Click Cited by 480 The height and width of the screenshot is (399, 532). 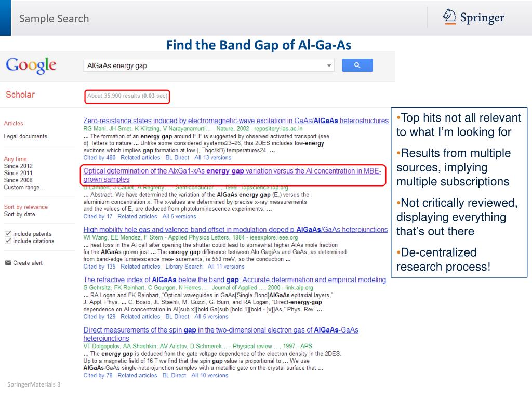tap(99, 158)
